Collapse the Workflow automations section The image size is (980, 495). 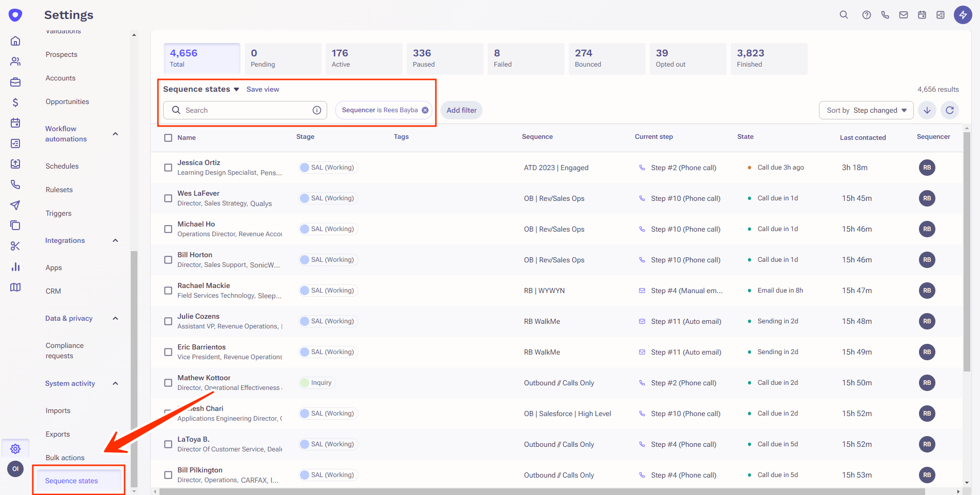pyautogui.click(x=115, y=134)
